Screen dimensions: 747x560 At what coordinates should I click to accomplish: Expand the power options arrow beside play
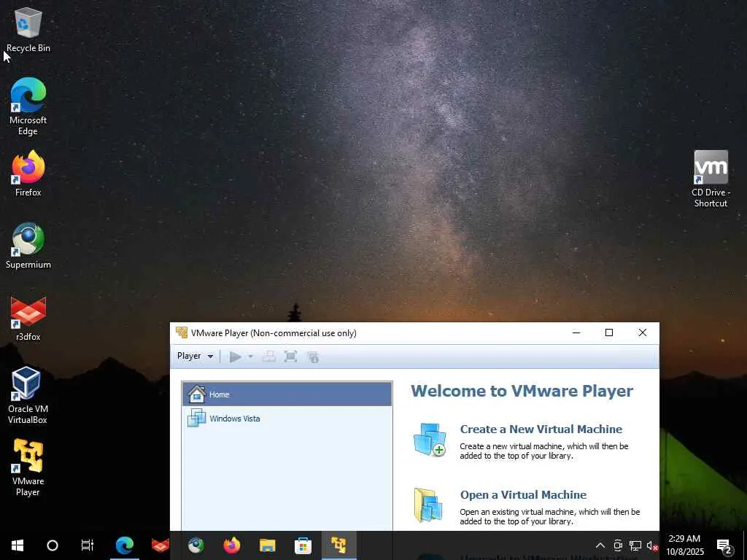click(x=251, y=357)
